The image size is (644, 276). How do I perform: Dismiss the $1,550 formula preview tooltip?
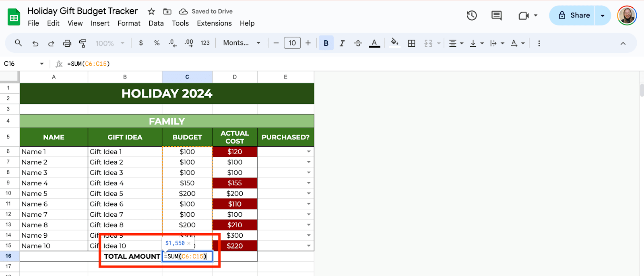tap(189, 243)
